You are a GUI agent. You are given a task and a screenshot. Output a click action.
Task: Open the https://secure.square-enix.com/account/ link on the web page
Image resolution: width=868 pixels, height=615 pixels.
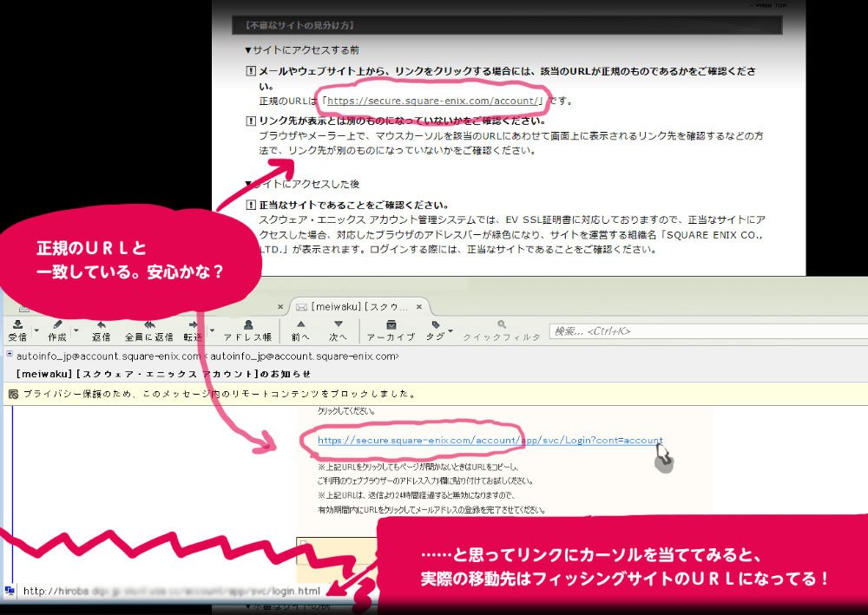432,101
